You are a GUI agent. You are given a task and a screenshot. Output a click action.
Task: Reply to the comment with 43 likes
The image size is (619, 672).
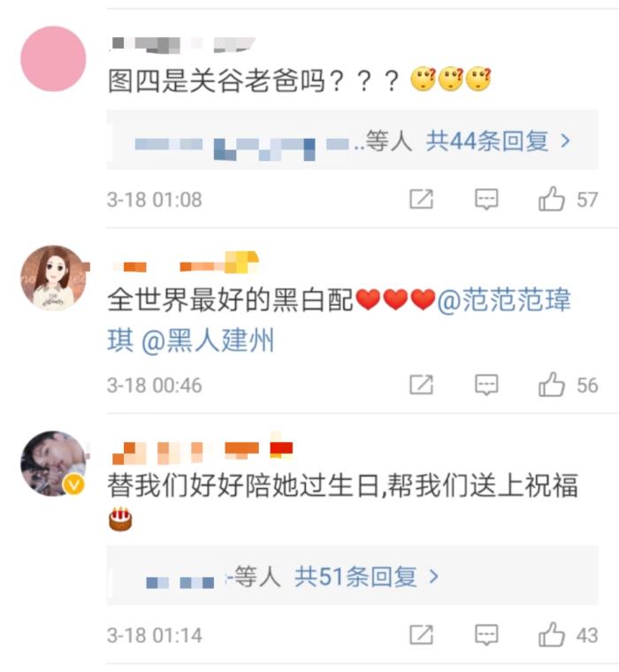pyautogui.click(x=486, y=635)
